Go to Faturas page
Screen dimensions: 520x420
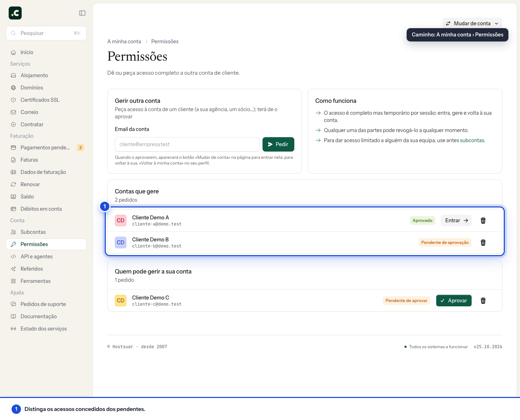point(46,160)
